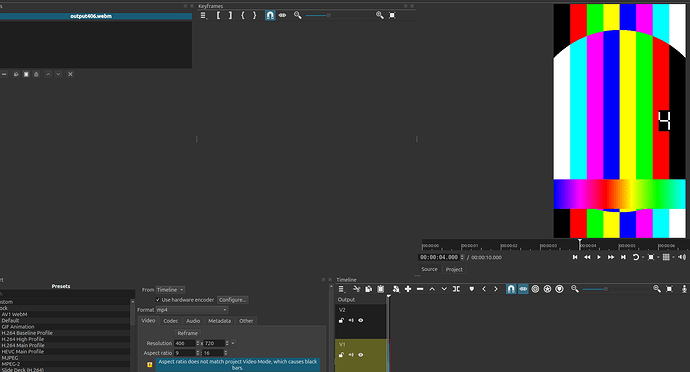The height and width of the screenshot is (372, 690).
Task: Toggle scrub while dragging in Keyframes toolbar
Action: coord(283,15)
